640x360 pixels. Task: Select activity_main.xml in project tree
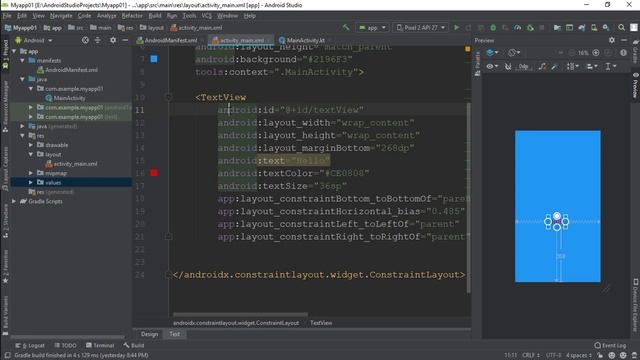[x=71, y=164]
